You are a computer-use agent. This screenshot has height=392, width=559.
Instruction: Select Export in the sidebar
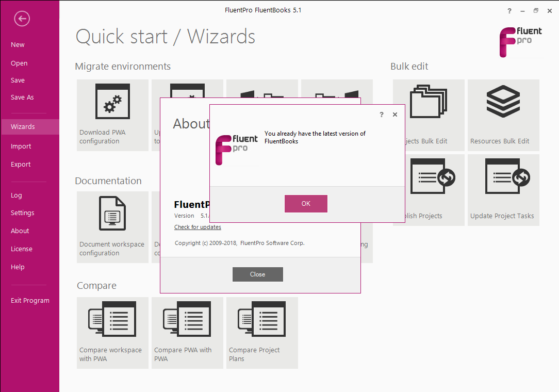pos(20,165)
